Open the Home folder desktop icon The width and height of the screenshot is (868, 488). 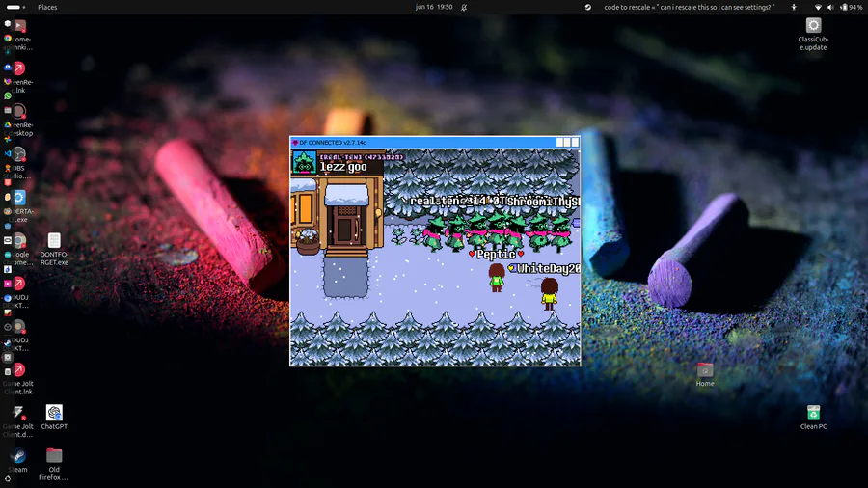tap(705, 374)
